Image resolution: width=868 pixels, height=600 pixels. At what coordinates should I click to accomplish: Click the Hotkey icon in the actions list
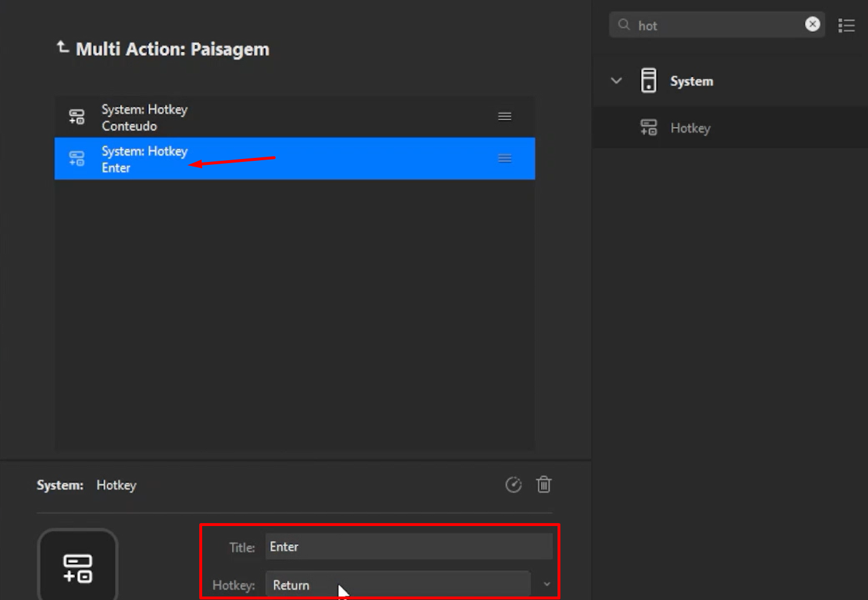pos(648,128)
